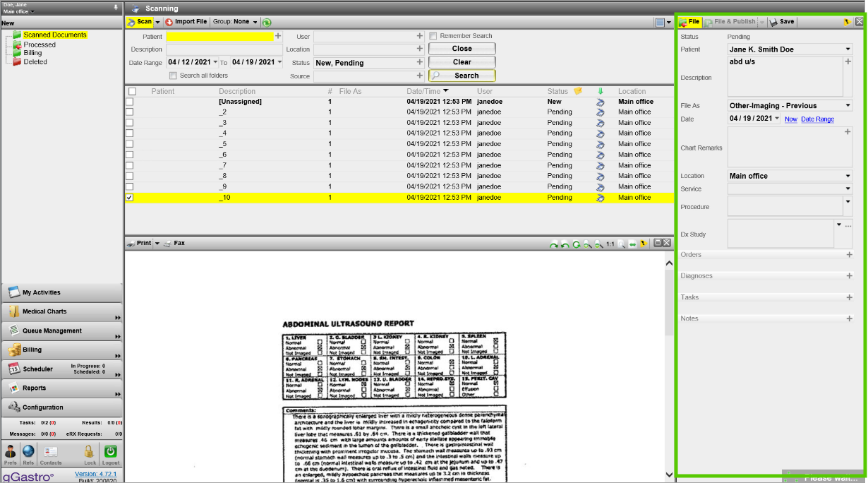Click the File button in filing panel
Screen dimensions: 868x483
pyautogui.click(x=689, y=22)
